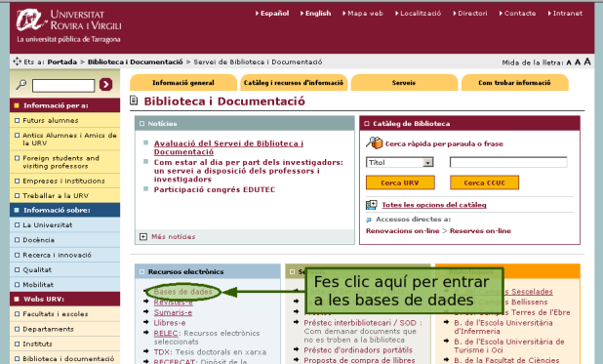Viewport: 603px width, 364px height.
Task: Select the largest font size letter A
Action: (587, 61)
